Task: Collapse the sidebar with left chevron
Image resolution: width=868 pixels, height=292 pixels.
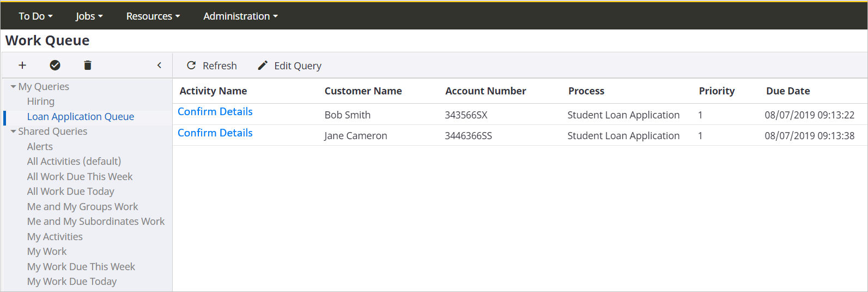Action: [159, 65]
